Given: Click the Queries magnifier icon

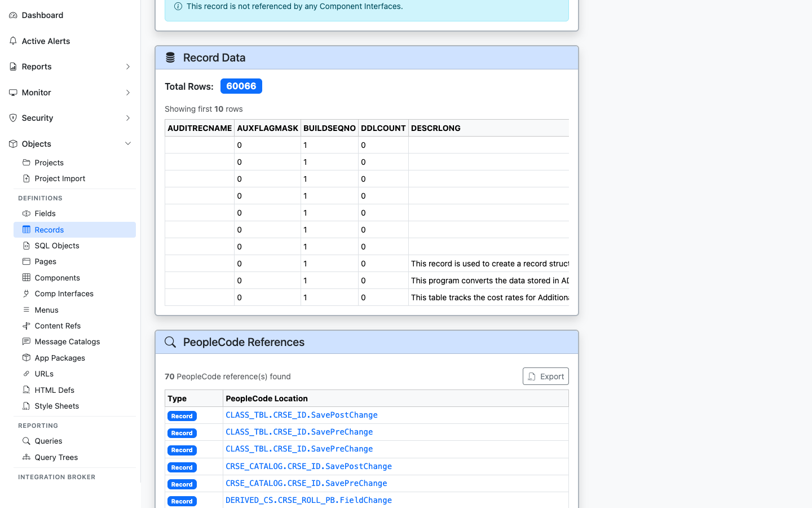Looking at the screenshot, I should point(27,441).
